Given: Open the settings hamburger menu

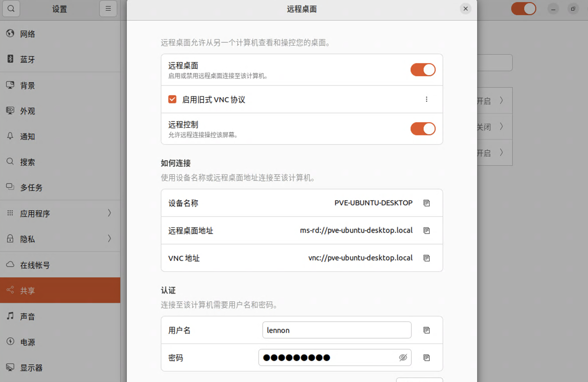Looking at the screenshot, I should [x=108, y=9].
